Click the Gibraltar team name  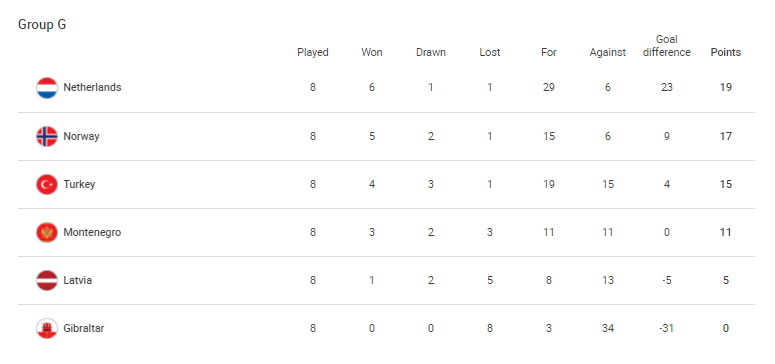coord(84,328)
